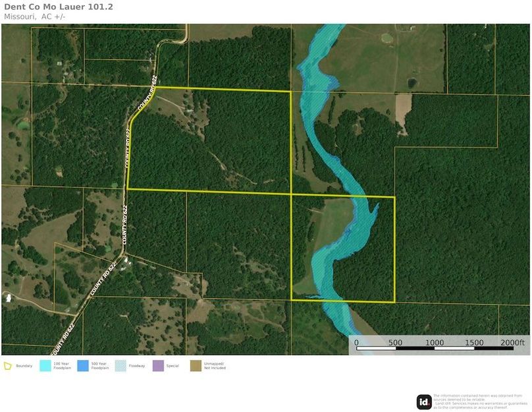
Task: Select the 500 Year Floodplain swatch
Action: tap(82, 365)
